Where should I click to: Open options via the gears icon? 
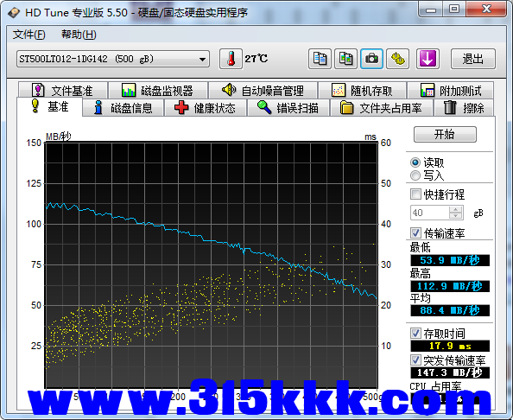point(397,59)
